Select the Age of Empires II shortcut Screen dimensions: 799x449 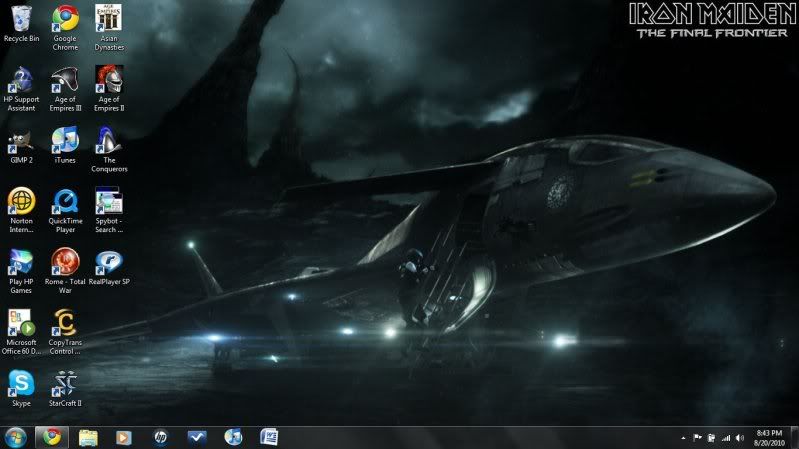[109, 88]
